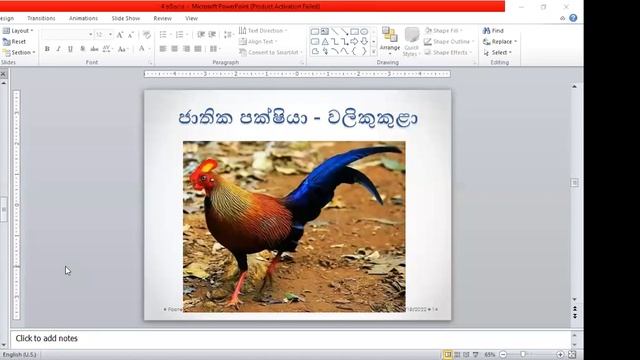
Task: Open Character Spacing dropdown
Action: click(107, 49)
